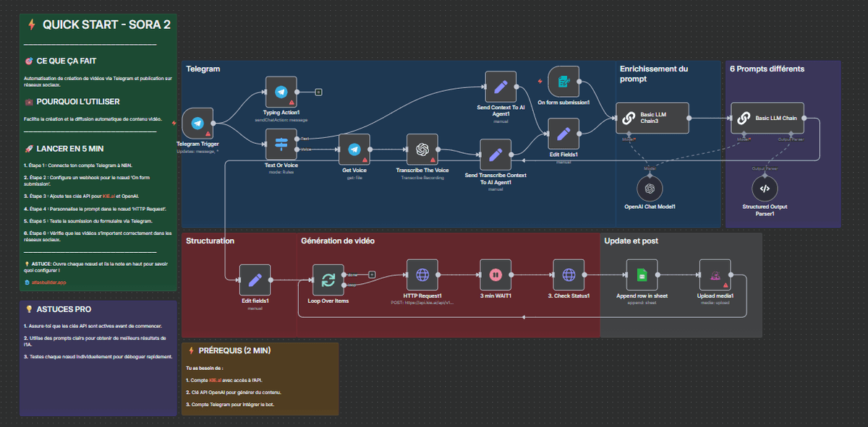The height and width of the screenshot is (427, 868).
Task: Select the Transcribe The Voice OpenAI node
Action: (422, 150)
